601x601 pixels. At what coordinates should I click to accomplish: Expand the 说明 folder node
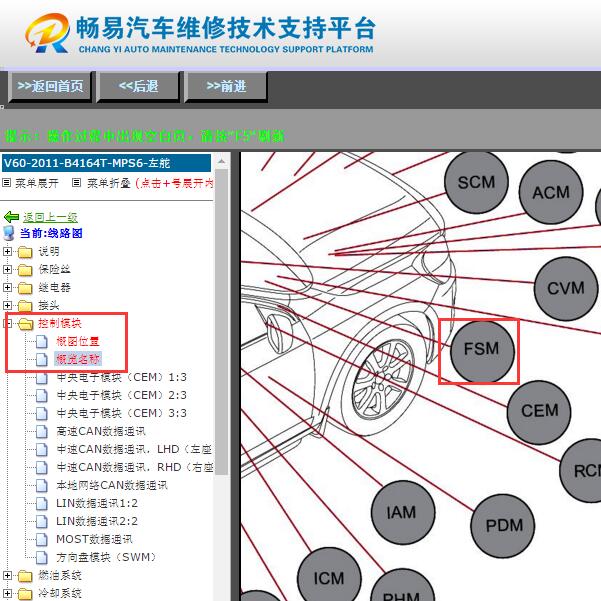pos(7,251)
